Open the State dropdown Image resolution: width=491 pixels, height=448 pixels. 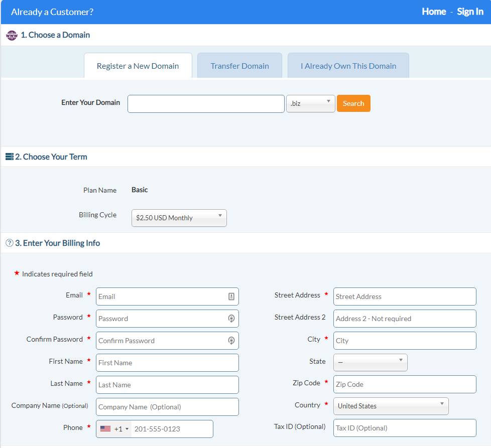pyautogui.click(x=371, y=362)
